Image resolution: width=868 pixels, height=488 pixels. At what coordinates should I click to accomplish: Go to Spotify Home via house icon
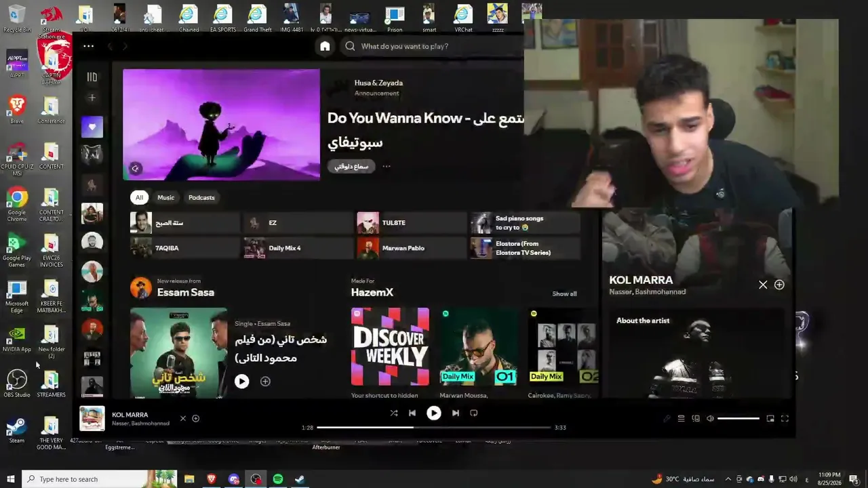[325, 46]
